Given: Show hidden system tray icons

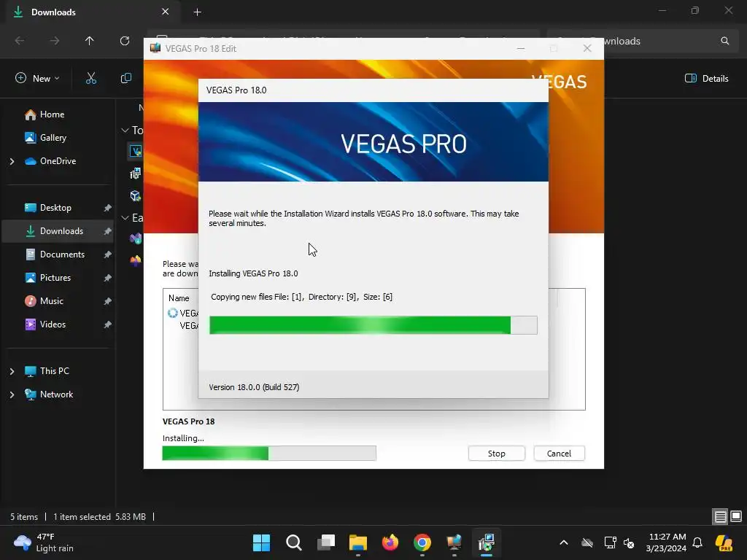Looking at the screenshot, I should [564, 542].
